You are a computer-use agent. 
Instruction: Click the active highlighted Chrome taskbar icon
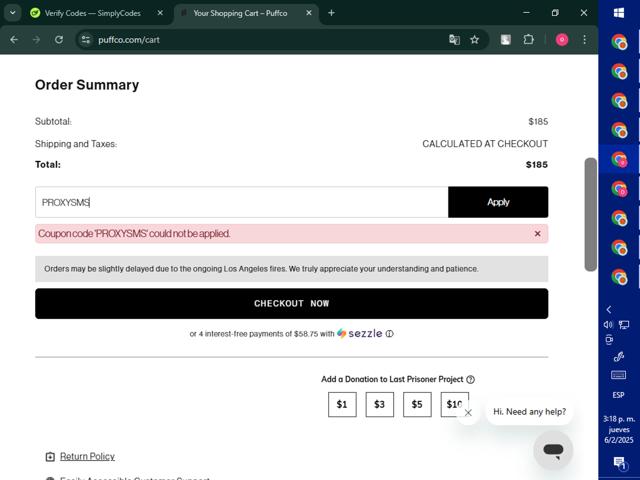619,159
